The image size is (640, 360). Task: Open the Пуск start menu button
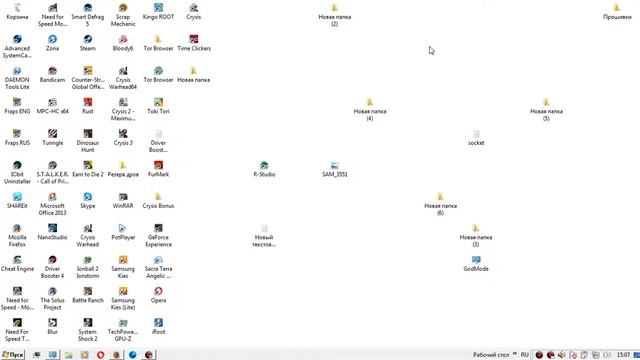[13, 355]
